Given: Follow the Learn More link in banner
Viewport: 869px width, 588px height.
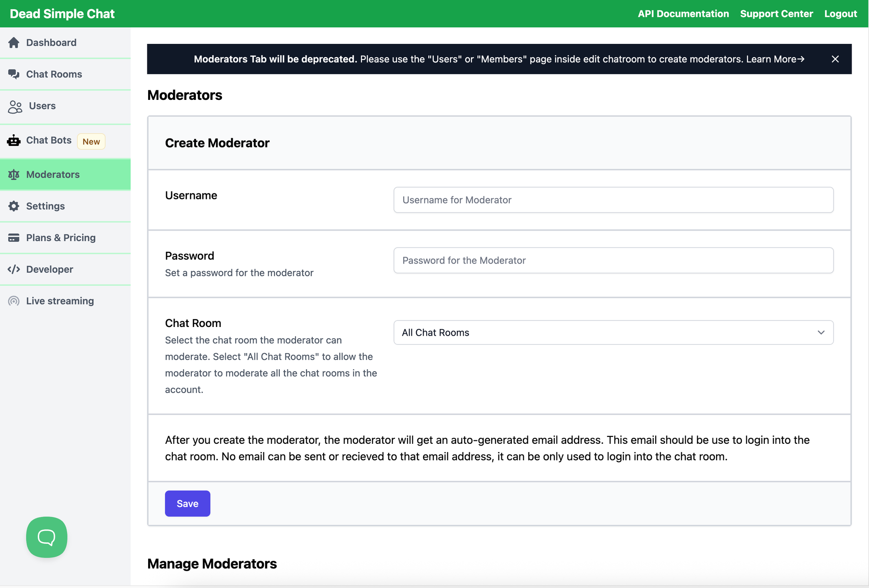Looking at the screenshot, I should click(x=775, y=59).
